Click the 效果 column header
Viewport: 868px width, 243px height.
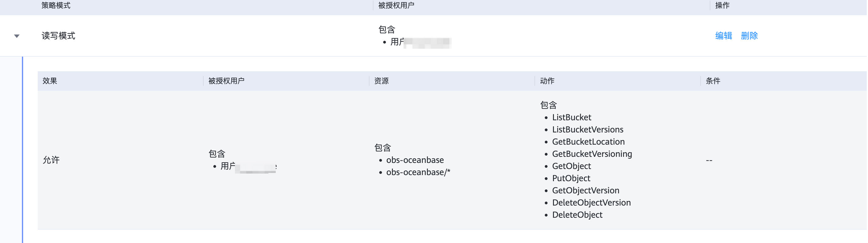point(50,81)
